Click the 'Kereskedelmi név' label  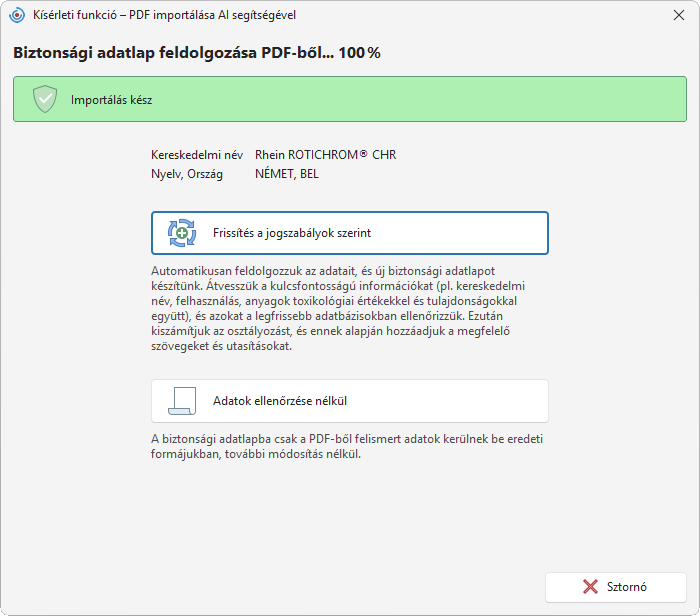(197, 155)
